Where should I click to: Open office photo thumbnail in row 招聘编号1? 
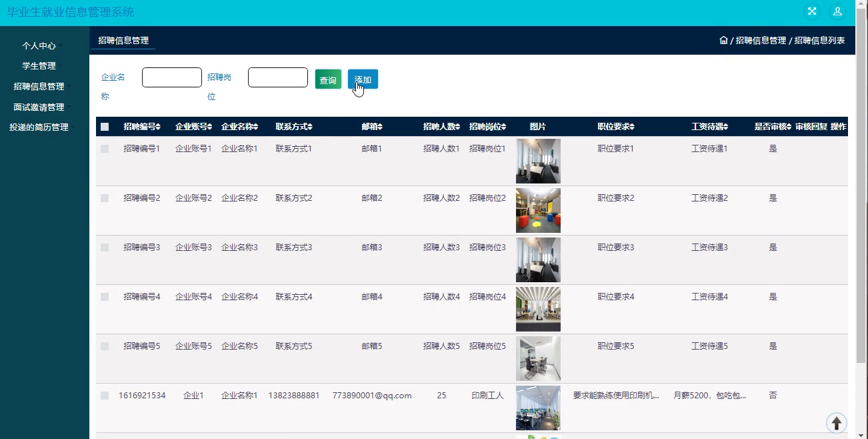(x=538, y=161)
